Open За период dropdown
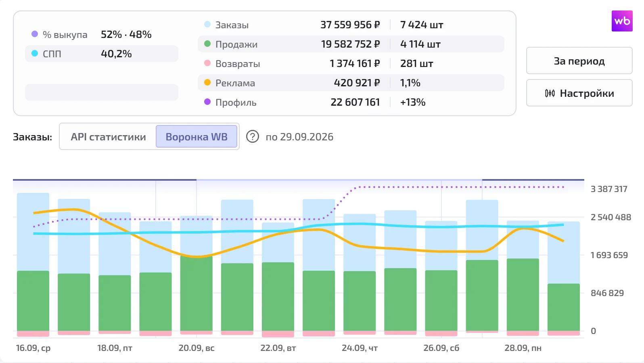Image resolution: width=644 pixels, height=363 pixels. point(579,61)
